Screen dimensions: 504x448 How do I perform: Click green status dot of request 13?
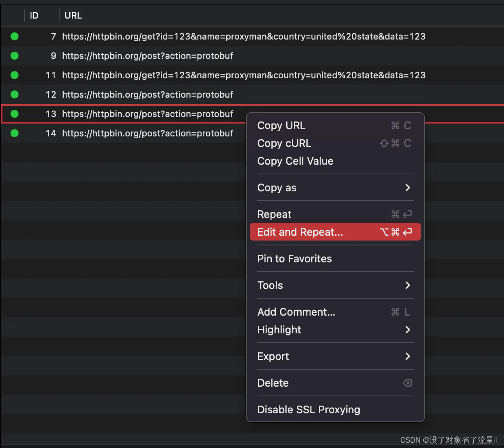pyautogui.click(x=15, y=114)
